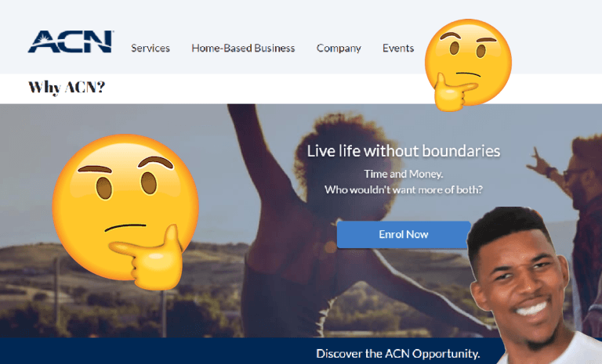602x364 pixels.
Task: Click the raised eyebrow of the large emoji
Action: click(155, 162)
